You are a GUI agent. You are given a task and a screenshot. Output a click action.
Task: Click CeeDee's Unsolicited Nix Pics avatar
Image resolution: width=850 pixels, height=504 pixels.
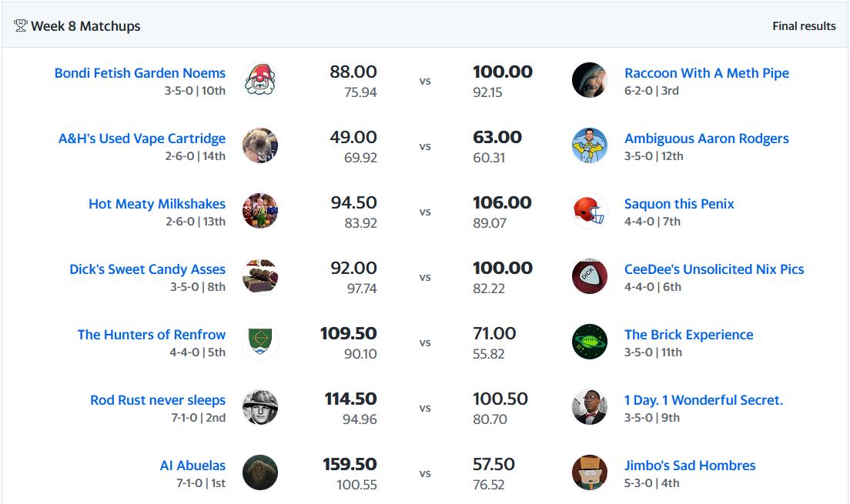[590, 276]
